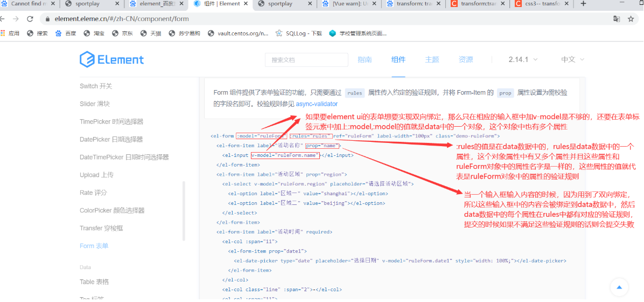Close the '[Vue warn]' browser tab
This screenshot has width=644, height=302.
pyautogui.click(x=373, y=4)
